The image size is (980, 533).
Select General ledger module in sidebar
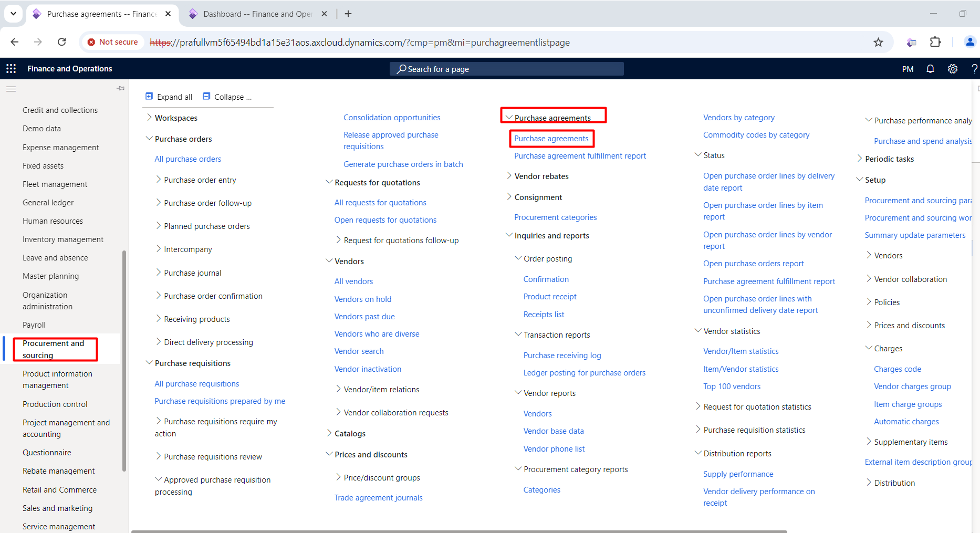point(48,203)
